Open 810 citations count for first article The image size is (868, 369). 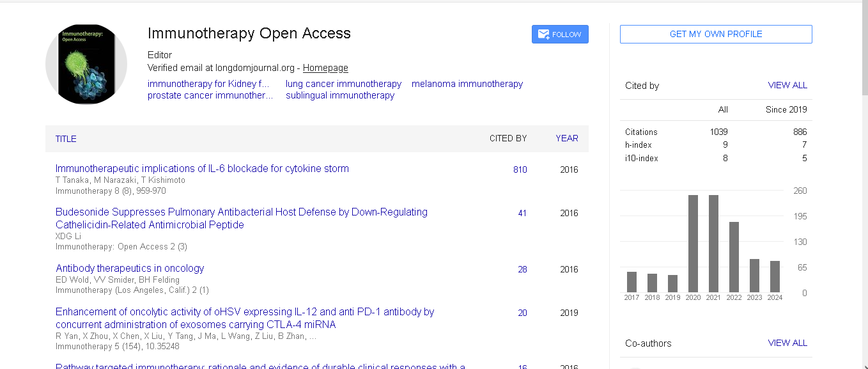pyautogui.click(x=520, y=170)
